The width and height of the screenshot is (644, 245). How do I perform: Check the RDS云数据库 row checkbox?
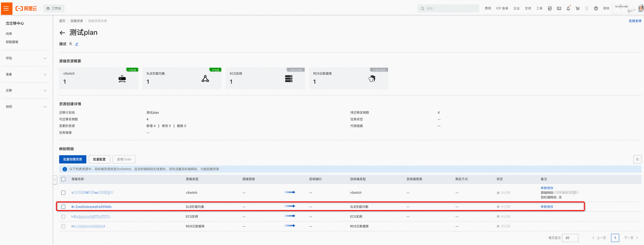(63, 226)
